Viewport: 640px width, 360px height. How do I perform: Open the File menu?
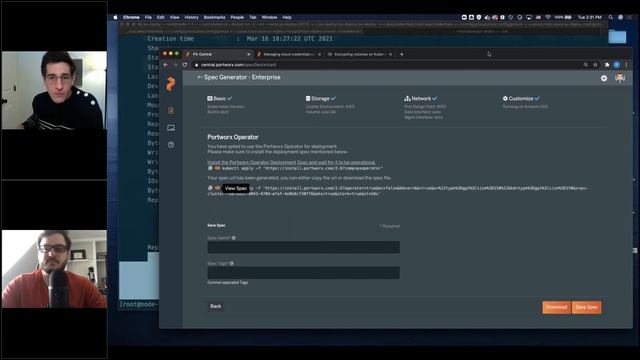(148, 17)
